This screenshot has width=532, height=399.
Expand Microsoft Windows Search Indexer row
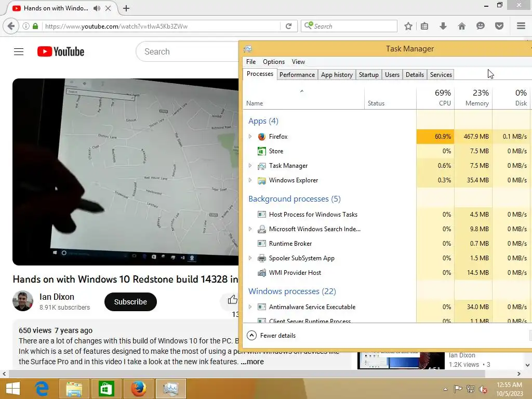(250, 229)
